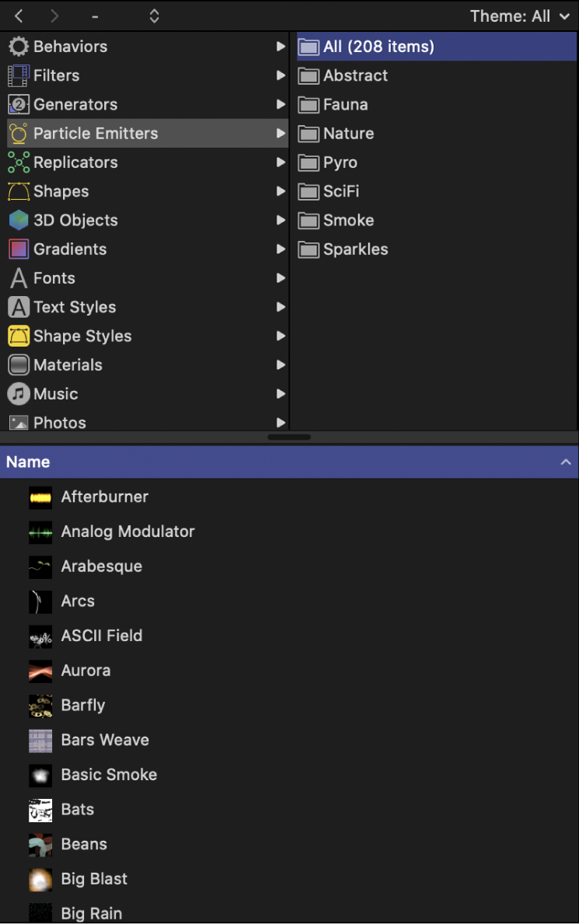Image resolution: width=579 pixels, height=924 pixels.
Task: Open the 3D Objects library
Action: tap(19, 220)
